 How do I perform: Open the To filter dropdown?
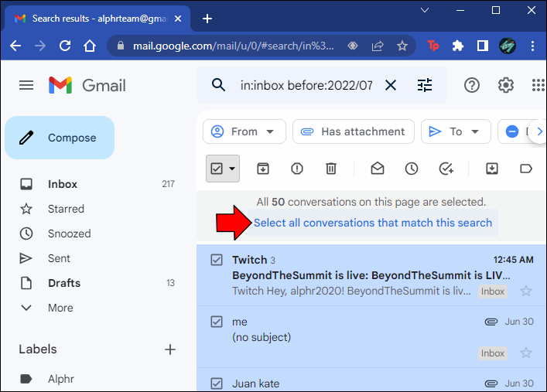(x=456, y=131)
